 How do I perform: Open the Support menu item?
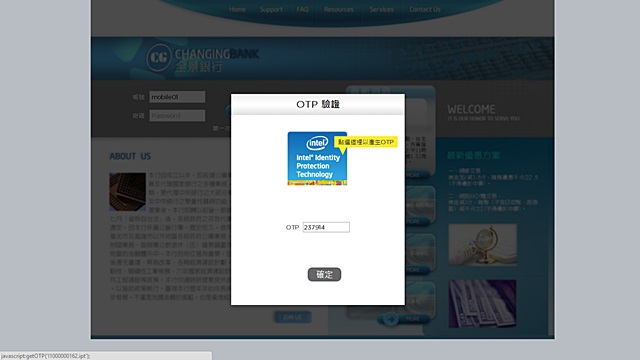(x=271, y=9)
